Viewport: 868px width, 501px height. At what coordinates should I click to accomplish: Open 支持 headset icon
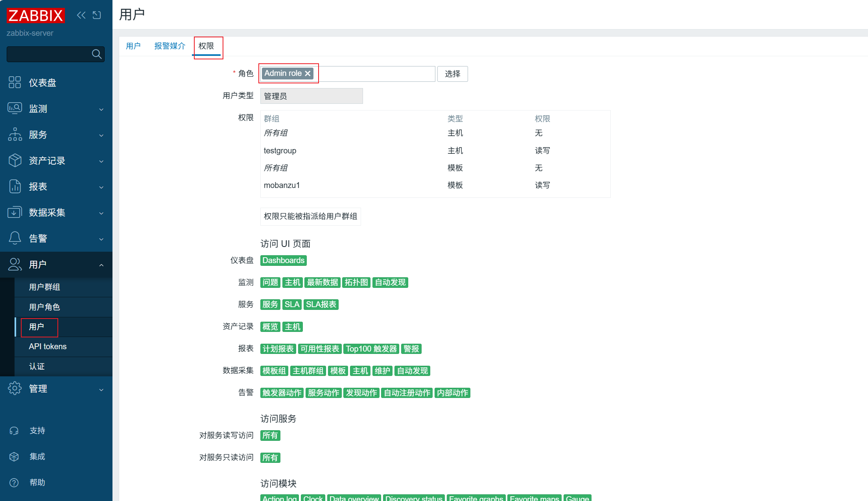click(14, 431)
